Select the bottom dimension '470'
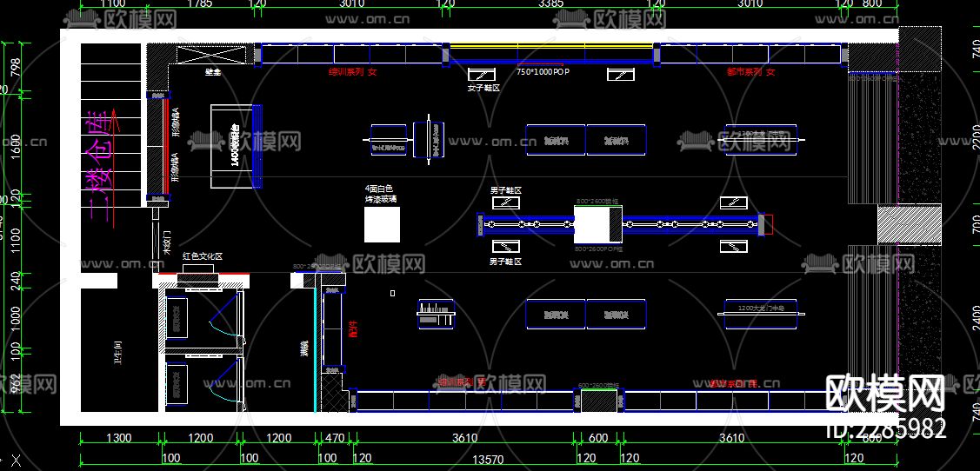This screenshot has height=471, width=980. tap(335, 438)
